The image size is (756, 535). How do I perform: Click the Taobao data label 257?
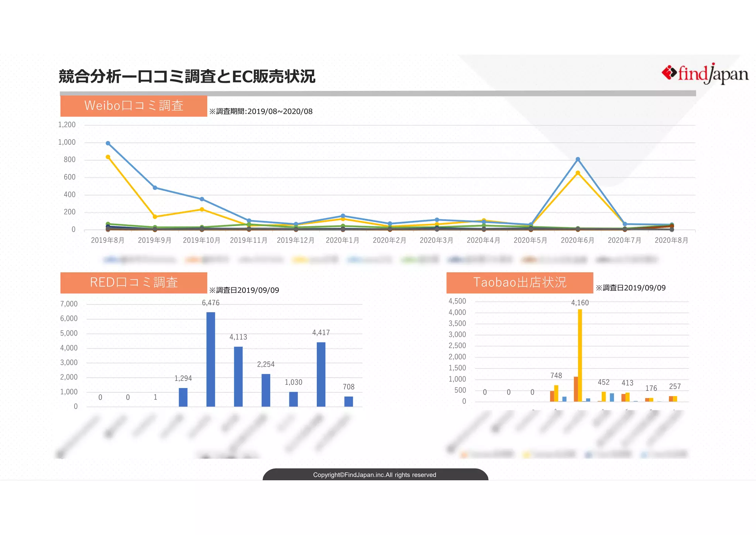click(x=675, y=386)
